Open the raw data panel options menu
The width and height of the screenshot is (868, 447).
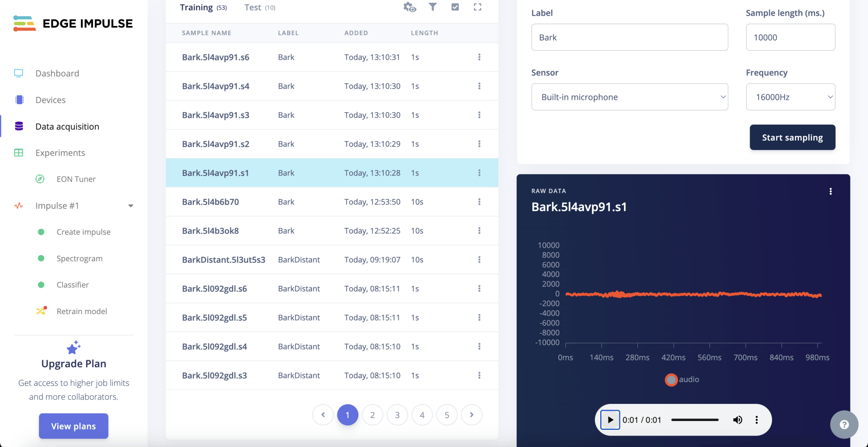coord(831,191)
